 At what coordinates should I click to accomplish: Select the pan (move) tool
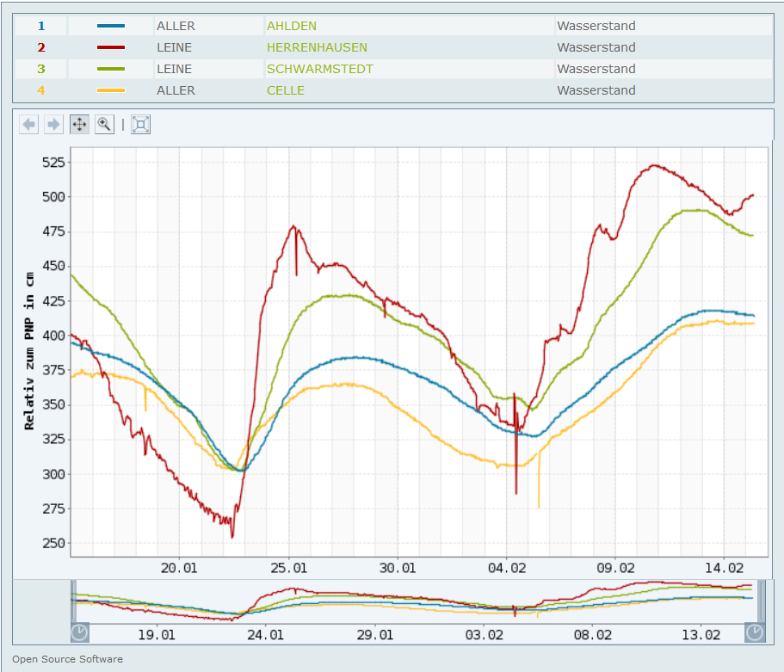coord(78,125)
